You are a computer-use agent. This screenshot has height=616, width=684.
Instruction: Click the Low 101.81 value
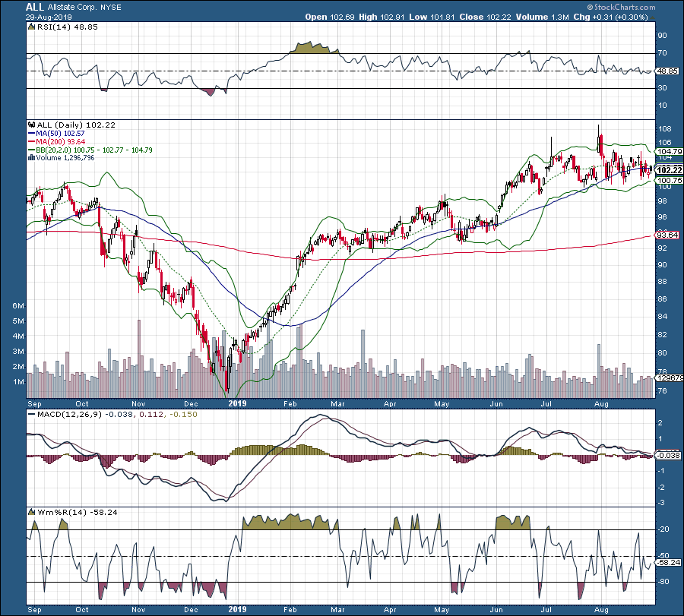pyautogui.click(x=432, y=17)
